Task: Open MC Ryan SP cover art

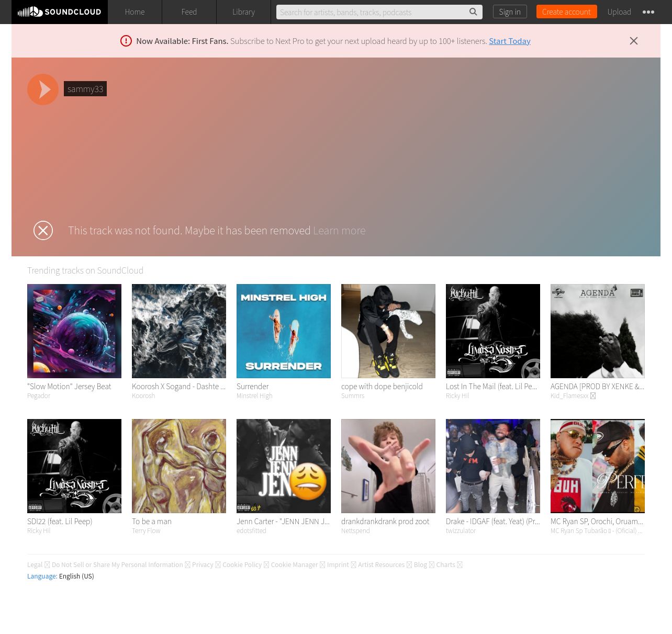Action: tap(598, 466)
